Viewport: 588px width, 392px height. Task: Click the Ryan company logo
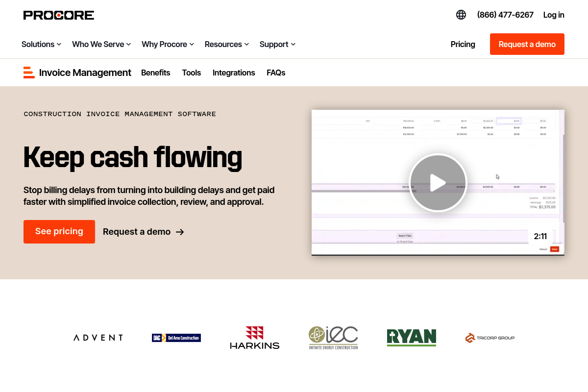[x=411, y=337]
